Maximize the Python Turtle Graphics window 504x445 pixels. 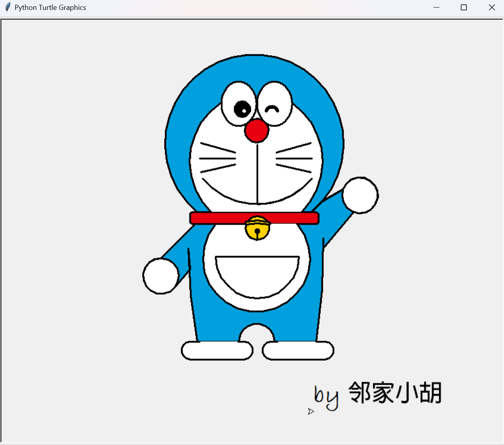coord(464,7)
